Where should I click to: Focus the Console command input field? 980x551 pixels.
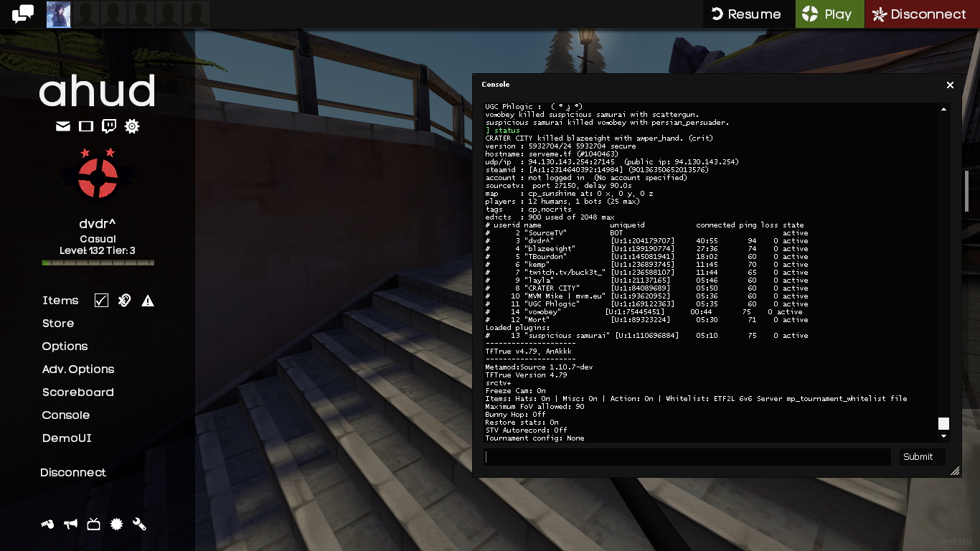[x=687, y=457]
